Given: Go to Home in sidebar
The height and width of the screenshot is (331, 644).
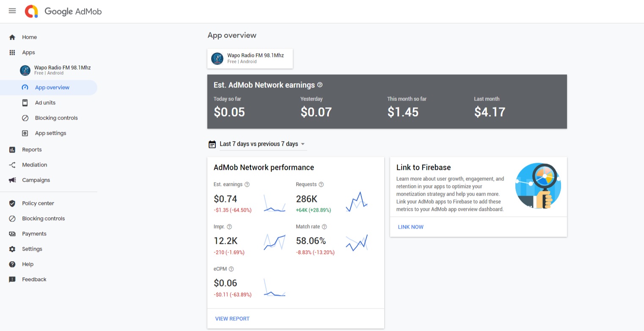Looking at the screenshot, I should tap(49, 37).
